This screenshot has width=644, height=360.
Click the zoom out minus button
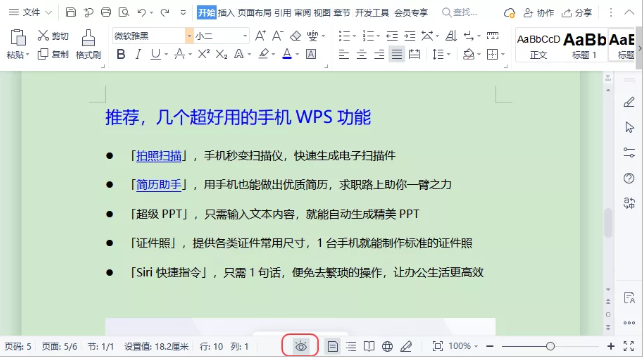pos(490,346)
